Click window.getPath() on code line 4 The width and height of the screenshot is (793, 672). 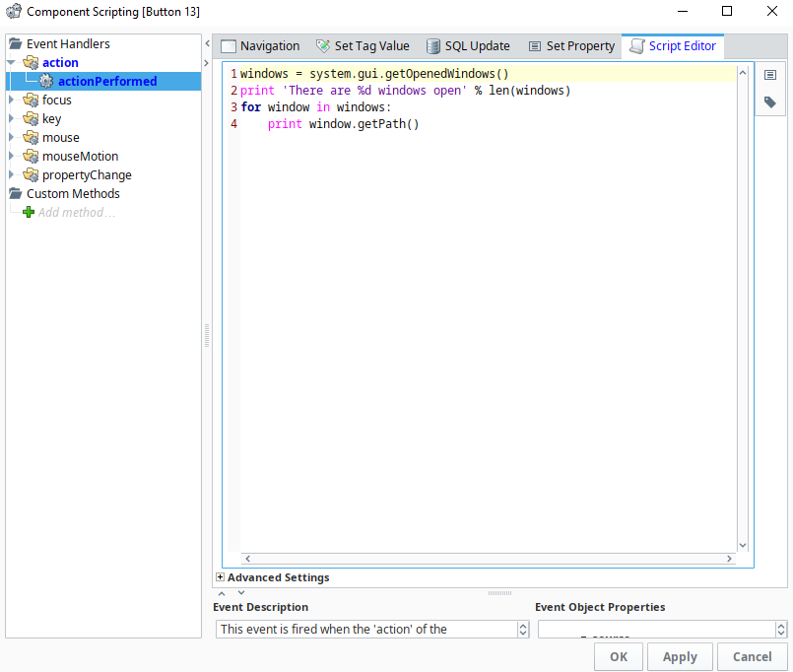364,124
